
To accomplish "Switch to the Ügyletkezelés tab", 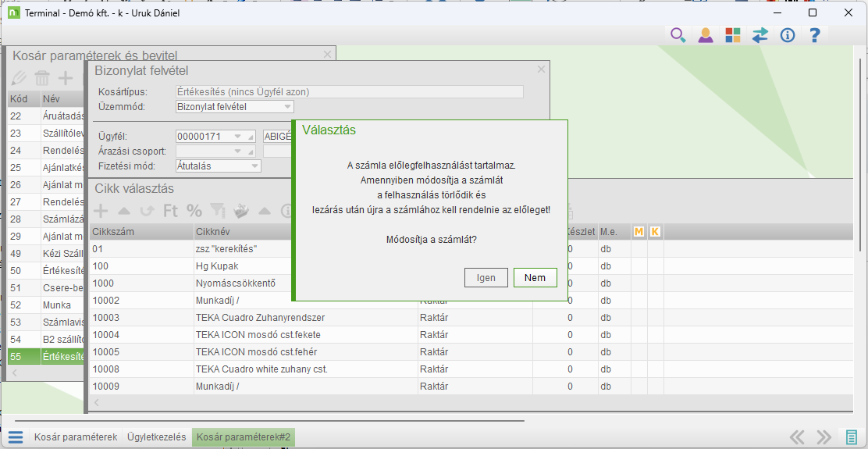I will [x=157, y=437].
